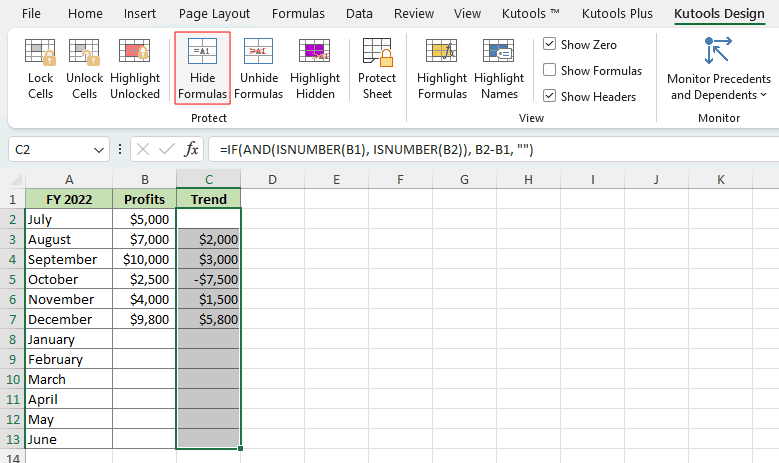Uncheck the Show Zero checkbox

pos(550,45)
